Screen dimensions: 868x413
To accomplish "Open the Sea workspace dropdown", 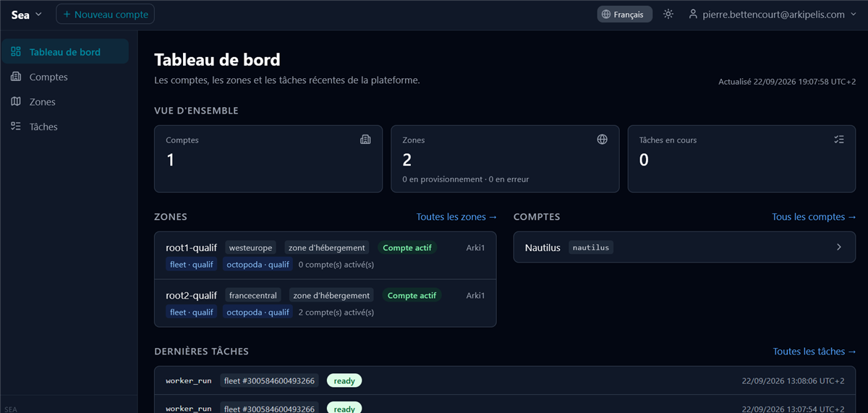I will point(27,14).
